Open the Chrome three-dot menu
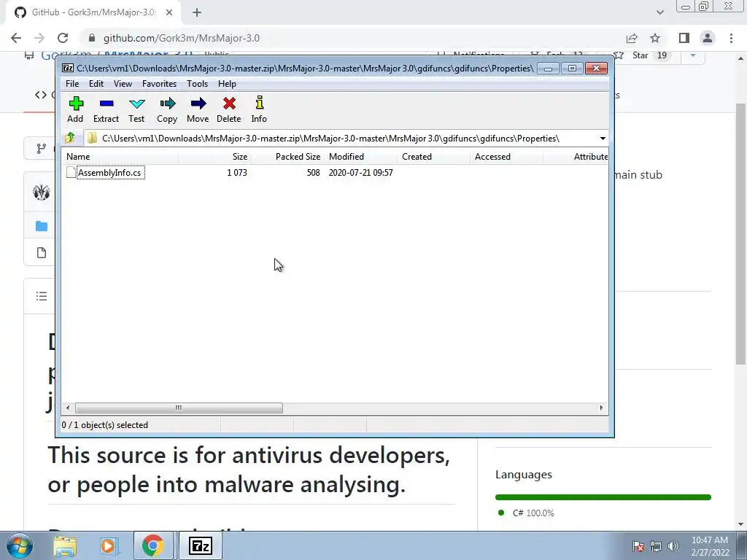Image resolution: width=747 pixels, height=560 pixels. (731, 38)
